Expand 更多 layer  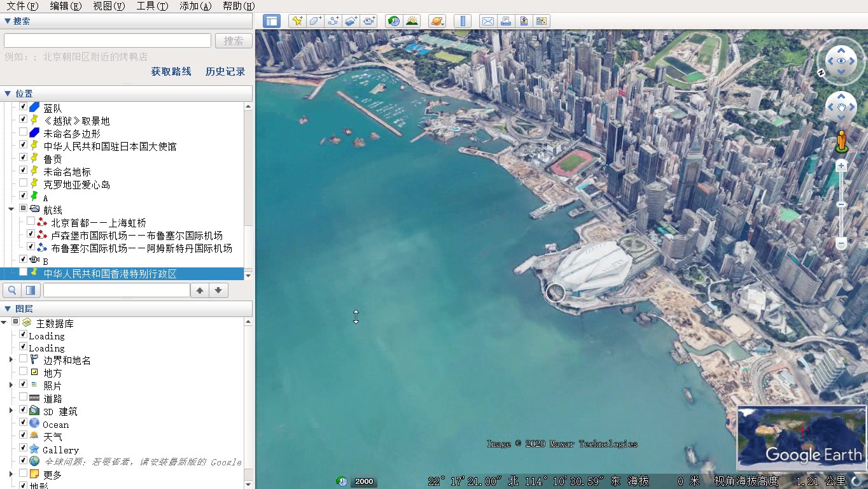[11, 474]
